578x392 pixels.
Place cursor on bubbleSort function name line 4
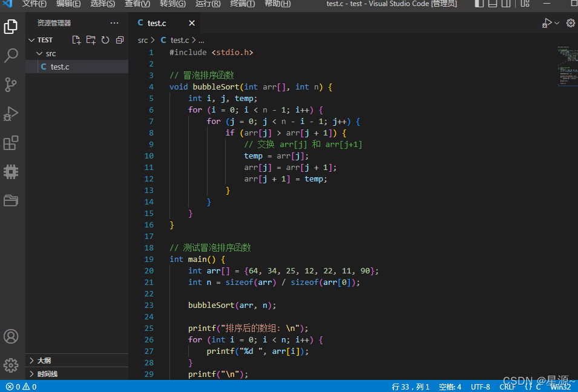click(x=216, y=87)
